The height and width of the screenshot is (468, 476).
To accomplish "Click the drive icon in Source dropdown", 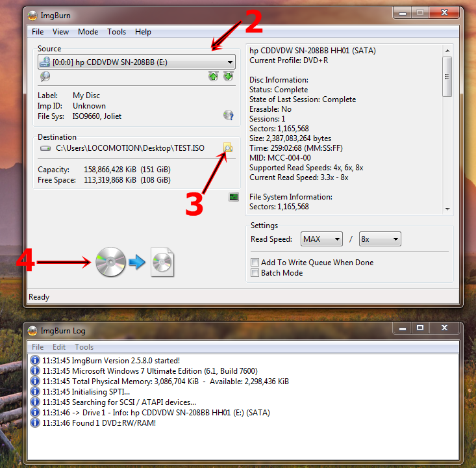I will tap(45, 62).
